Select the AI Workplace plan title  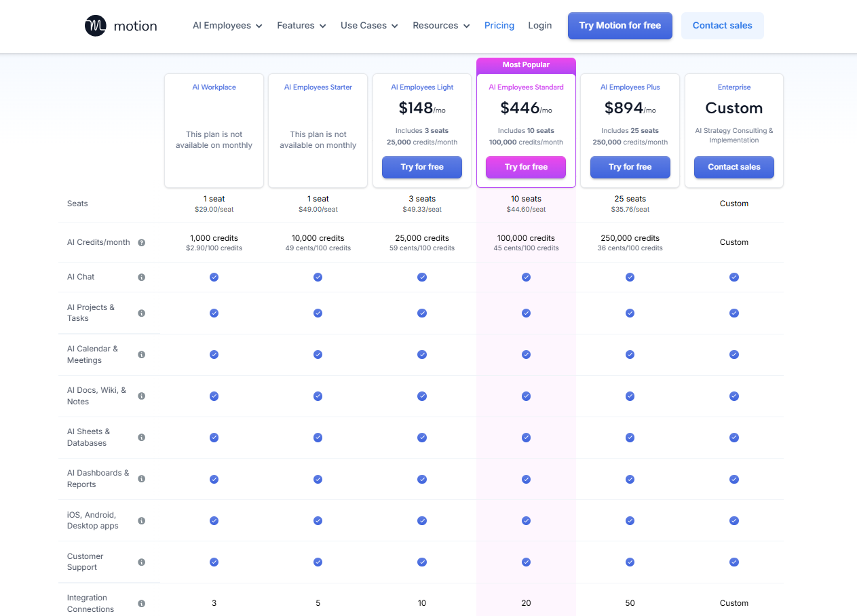click(214, 88)
